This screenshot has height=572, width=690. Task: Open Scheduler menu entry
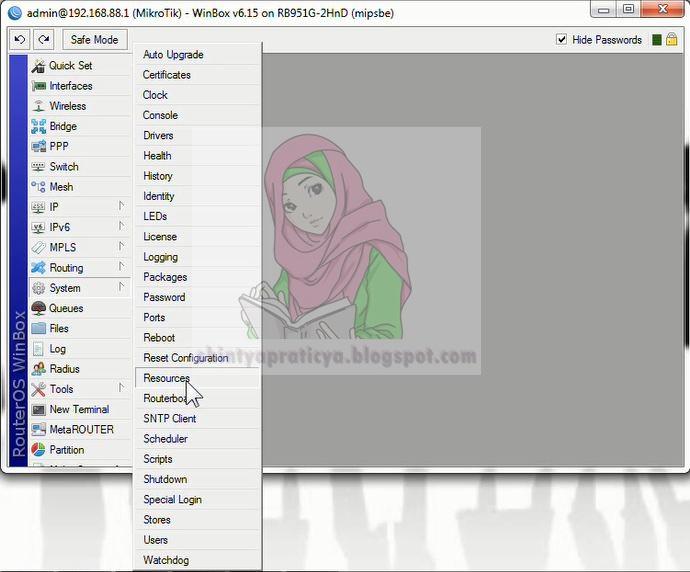tap(197, 439)
